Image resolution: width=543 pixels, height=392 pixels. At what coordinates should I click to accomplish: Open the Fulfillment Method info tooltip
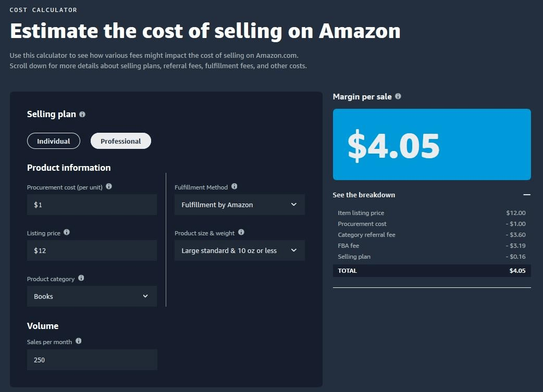pos(233,186)
